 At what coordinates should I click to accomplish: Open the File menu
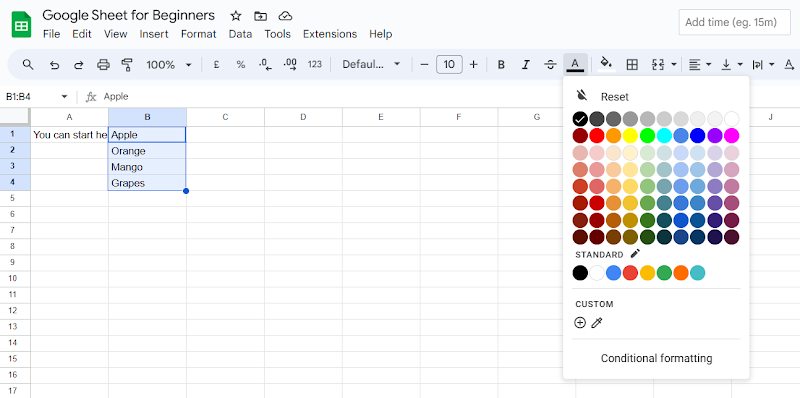click(x=52, y=34)
